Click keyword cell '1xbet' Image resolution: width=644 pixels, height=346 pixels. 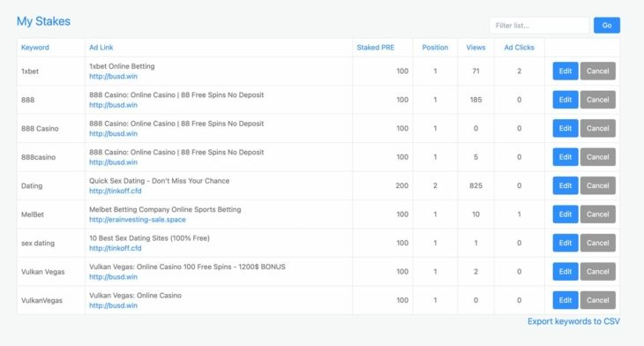point(30,71)
